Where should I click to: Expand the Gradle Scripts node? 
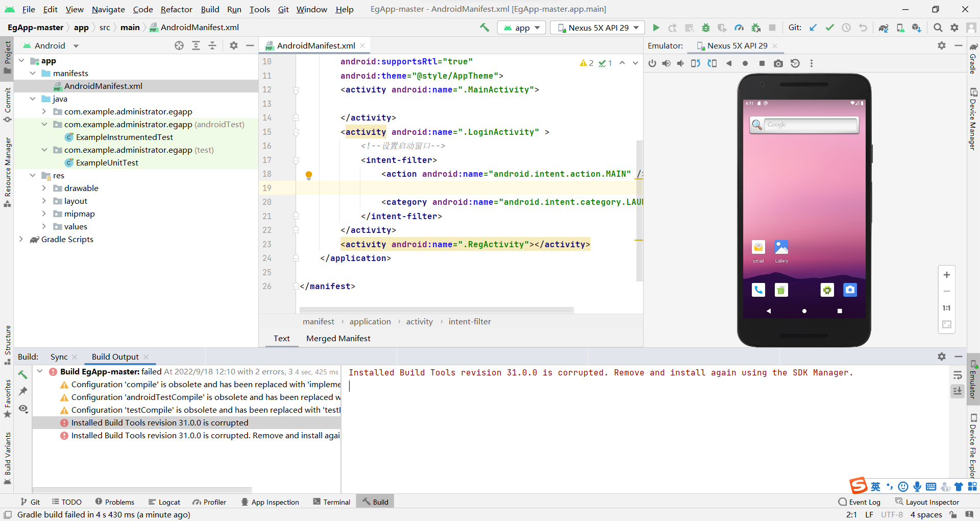pos(21,239)
